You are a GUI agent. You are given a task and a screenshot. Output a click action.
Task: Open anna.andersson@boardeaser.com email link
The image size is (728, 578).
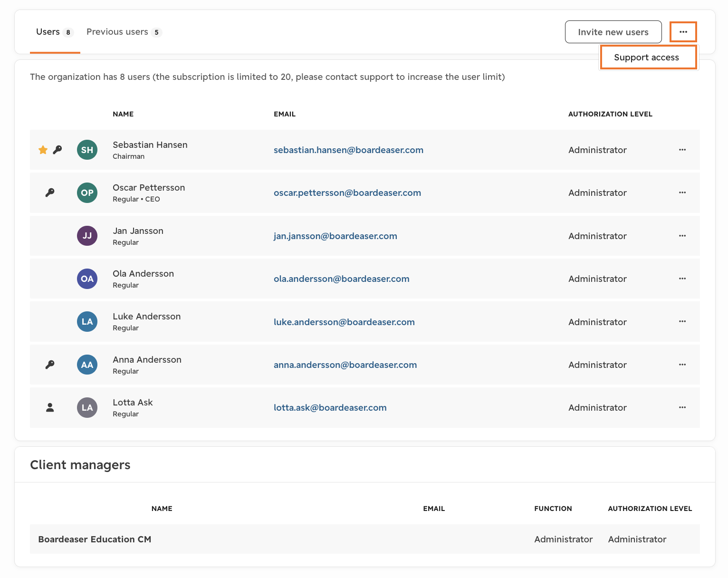[x=345, y=365]
